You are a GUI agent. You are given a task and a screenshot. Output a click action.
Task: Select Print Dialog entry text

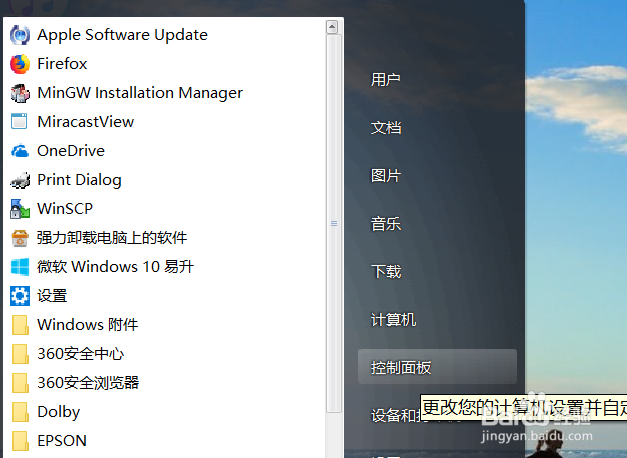pyautogui.click(x=79, y=180)
